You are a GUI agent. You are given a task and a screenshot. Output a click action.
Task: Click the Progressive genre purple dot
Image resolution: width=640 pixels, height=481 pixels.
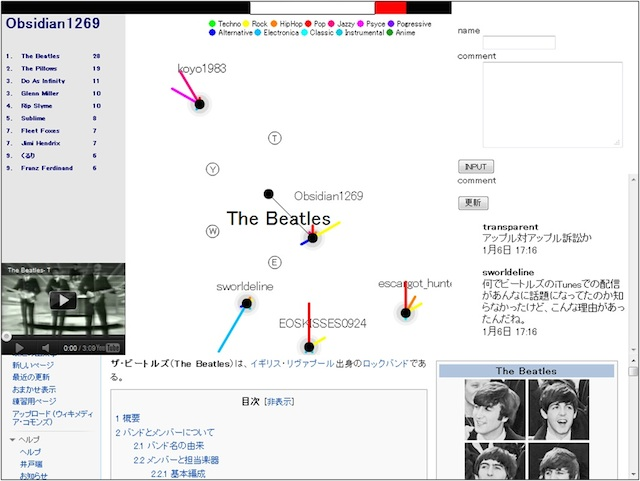click(x=391, y=24)
